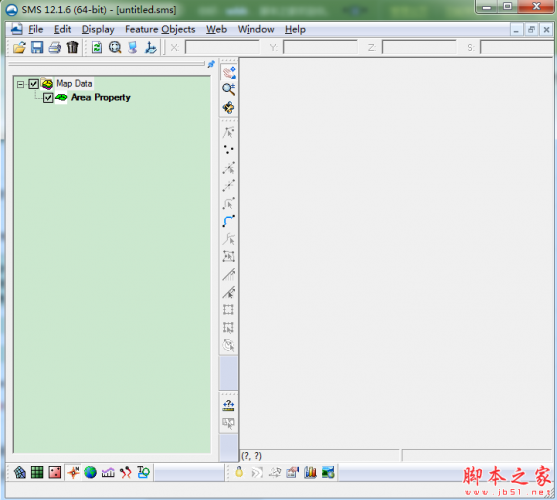Uncheck the Area Property coverage checkbox
The width and height of the screenshot is (557, 500).
tap(48, 98)
